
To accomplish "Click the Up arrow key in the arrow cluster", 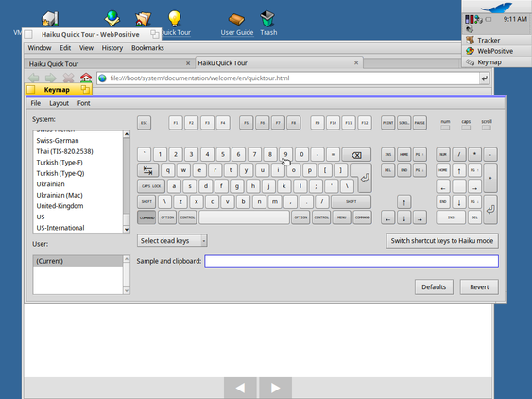I will point(403,202).
